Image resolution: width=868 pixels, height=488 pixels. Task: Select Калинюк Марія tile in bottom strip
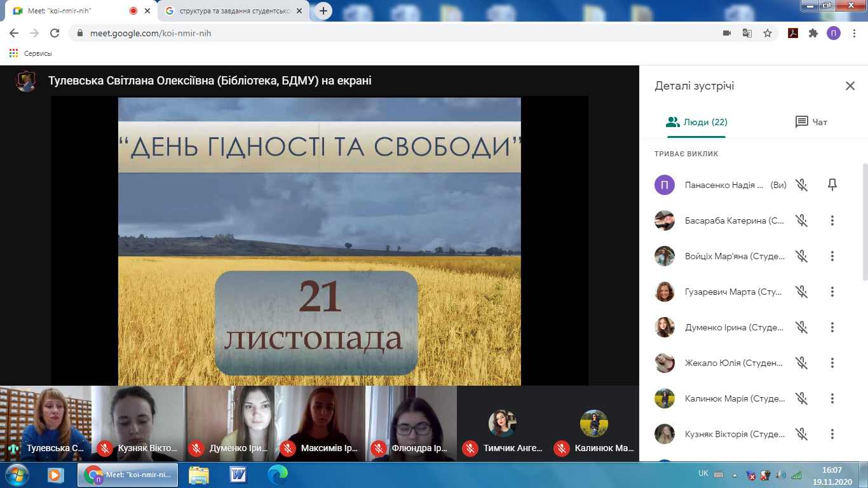(594, 423)
